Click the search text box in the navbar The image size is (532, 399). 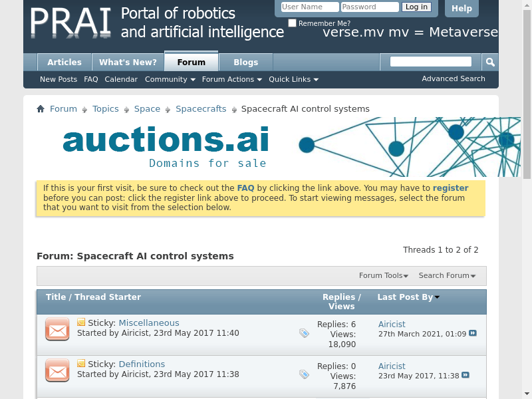tap(431, 62)
